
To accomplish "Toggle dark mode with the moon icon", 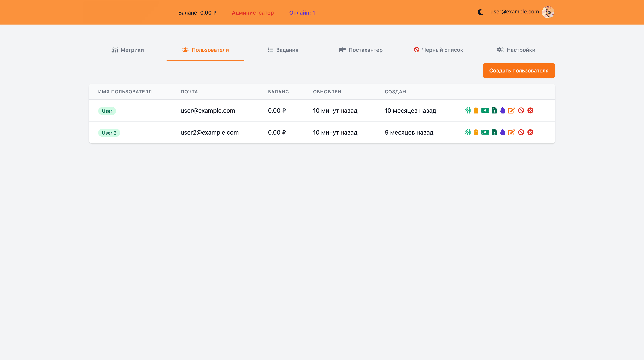I will pyautogui.click(x=480, y=12).
